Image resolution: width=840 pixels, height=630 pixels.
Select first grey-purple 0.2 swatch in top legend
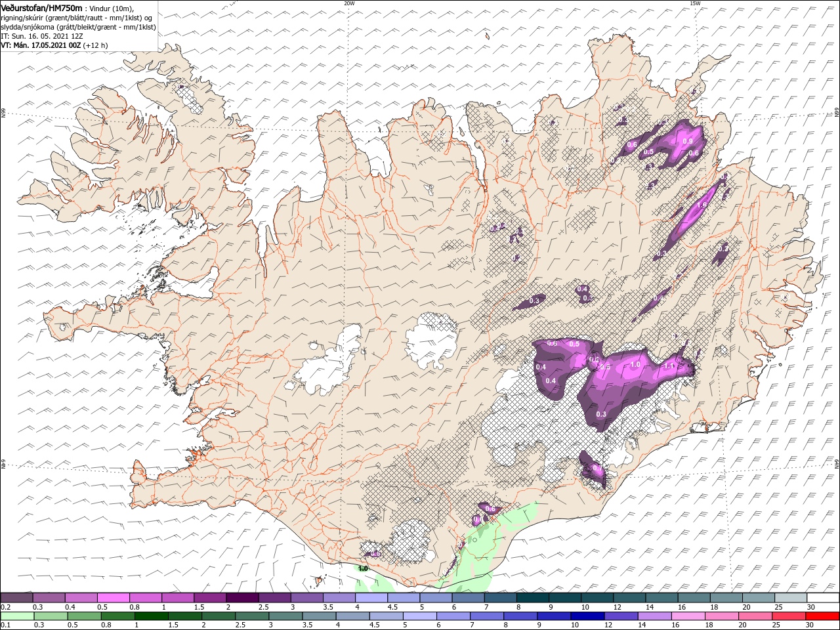click(x=16, y=598)
